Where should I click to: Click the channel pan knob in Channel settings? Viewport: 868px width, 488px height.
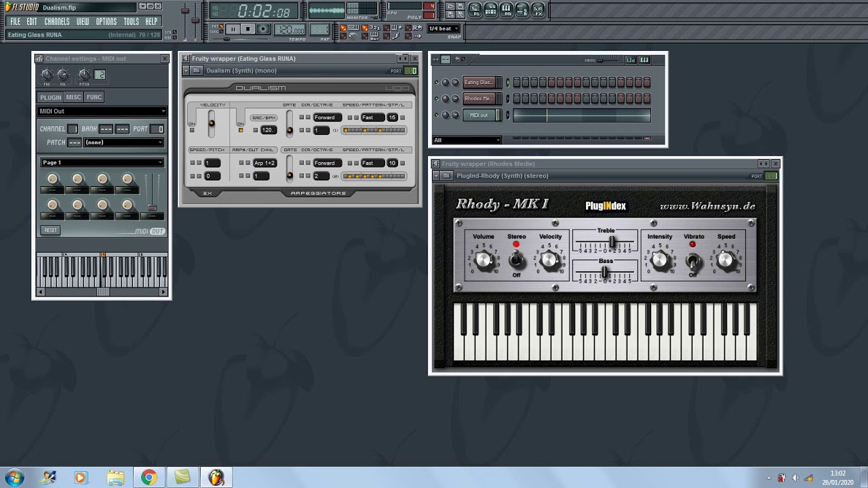pyautogui.click(x=47, y=75)
